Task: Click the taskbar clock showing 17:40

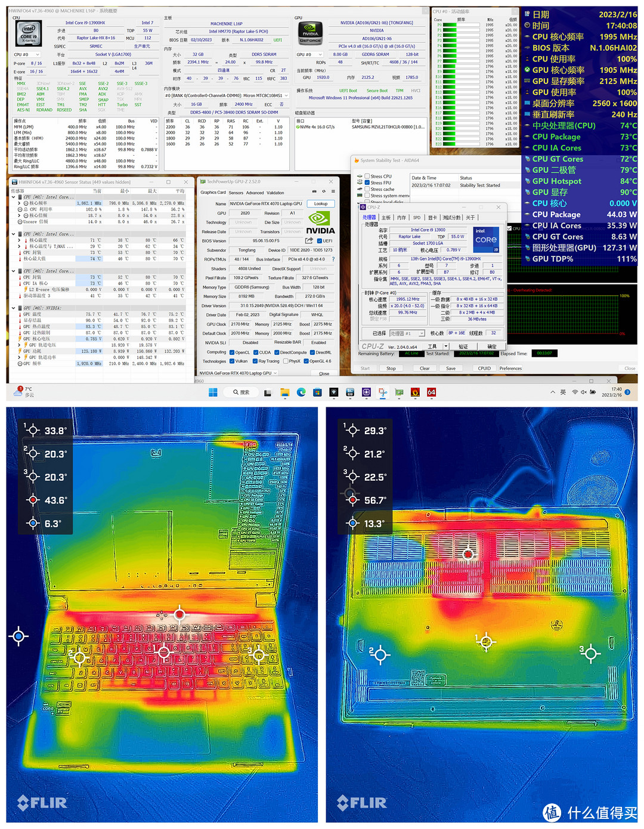Action: [611, 392]
